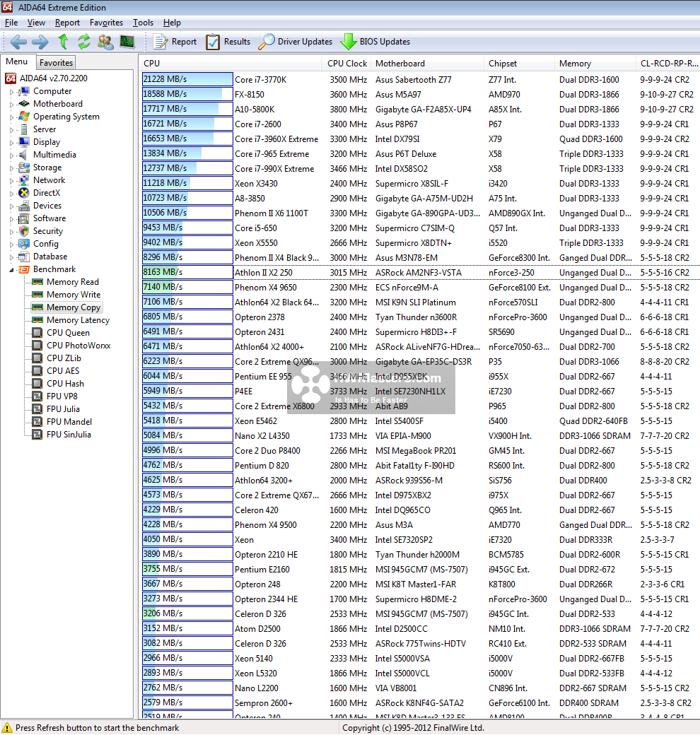Image resolution: width=700 pixels, height=735 pixels.
Task: Expand the Operating System tree node
Action: point(12,117)
